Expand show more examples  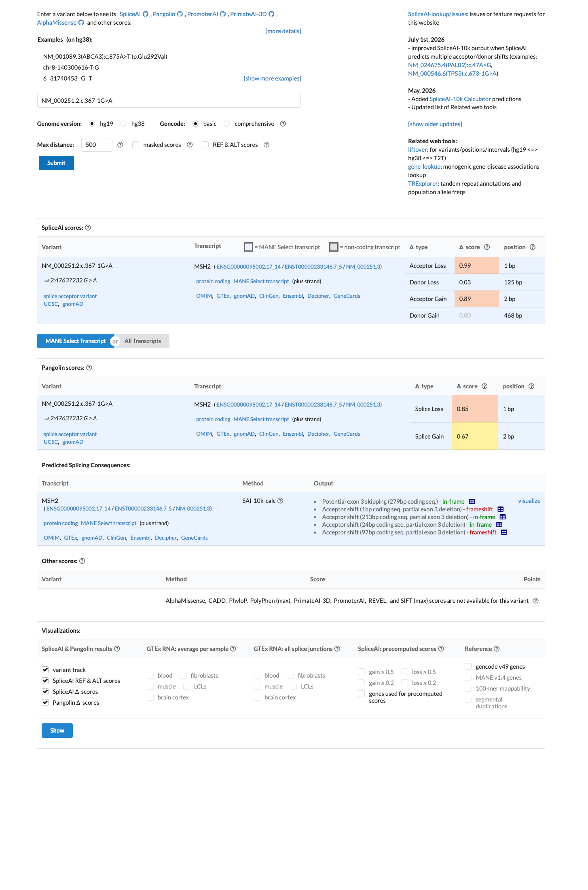[x=272, y=78]
